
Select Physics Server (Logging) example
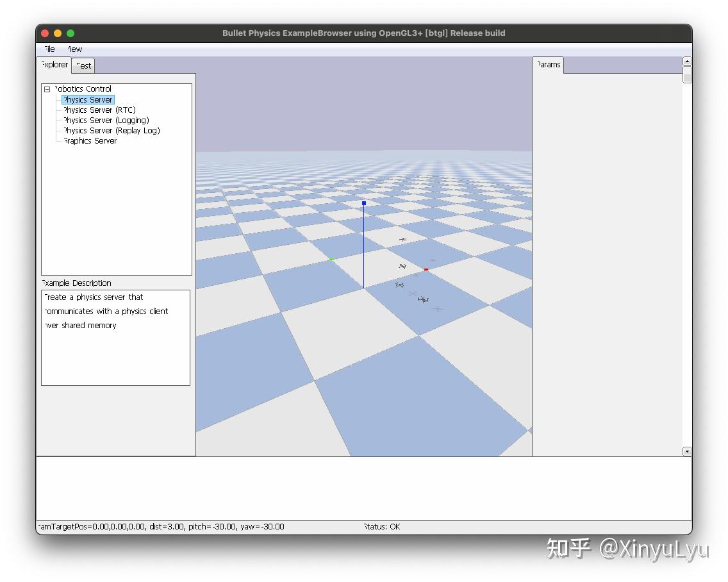[x=105, y=120]
